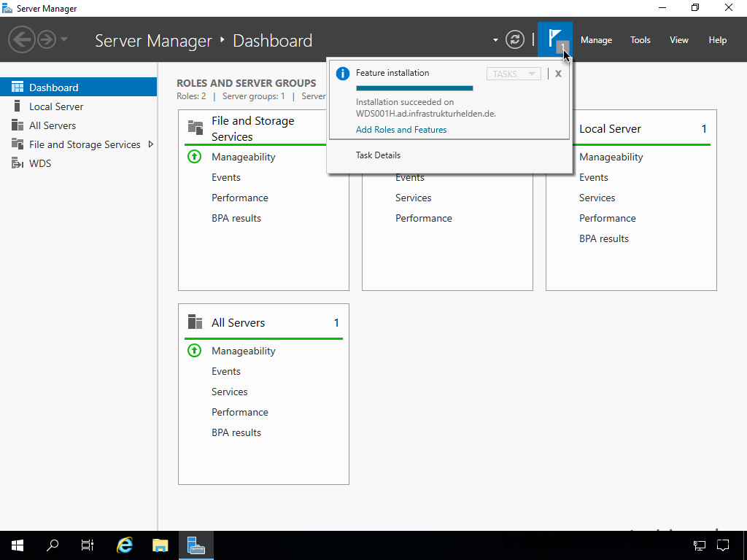
Task: Click the Dashboard icon in sidebar
Action: pos(18,87)
